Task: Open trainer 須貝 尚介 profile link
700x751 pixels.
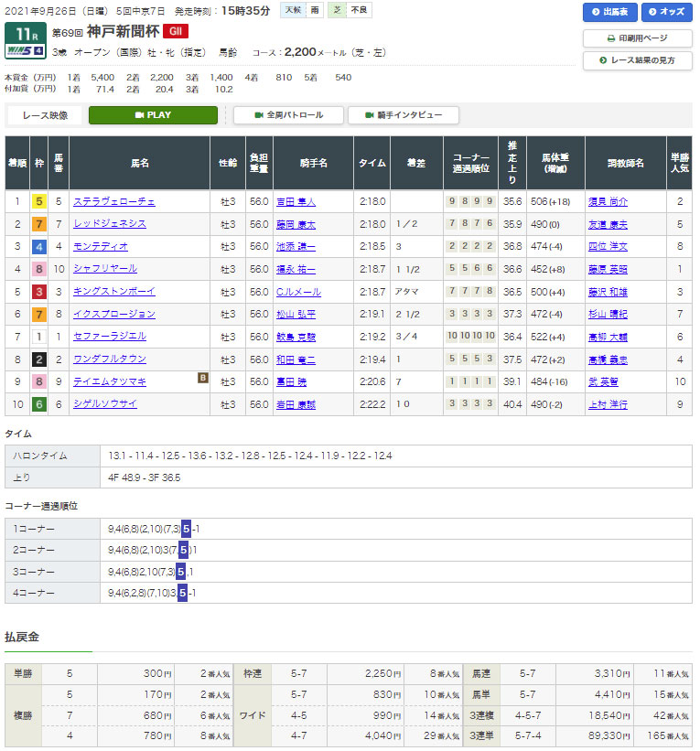Action: pyautogui.click(x=608, y=201)
